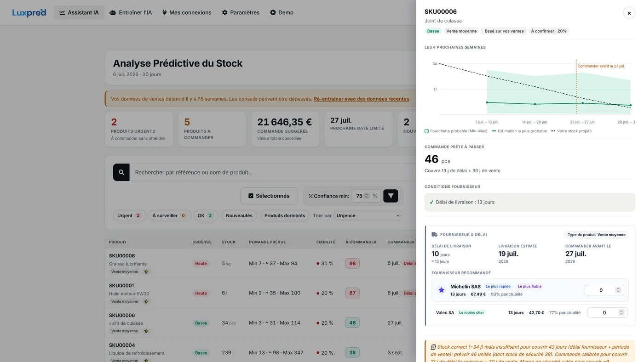Go to Mes connexions
This screenshot has width=644, height=362.
(x=187, y=12)
